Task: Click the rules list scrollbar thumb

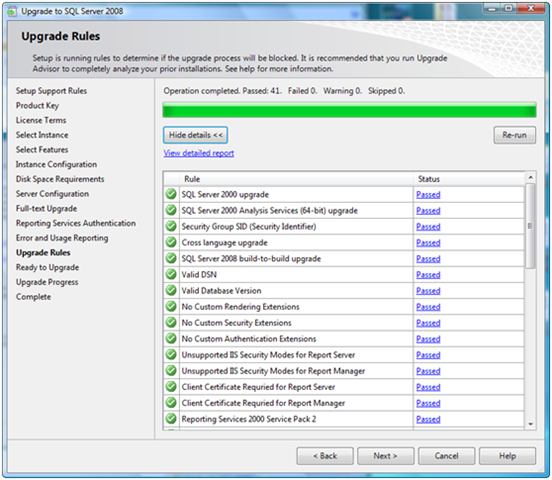Action: (530, 226)
